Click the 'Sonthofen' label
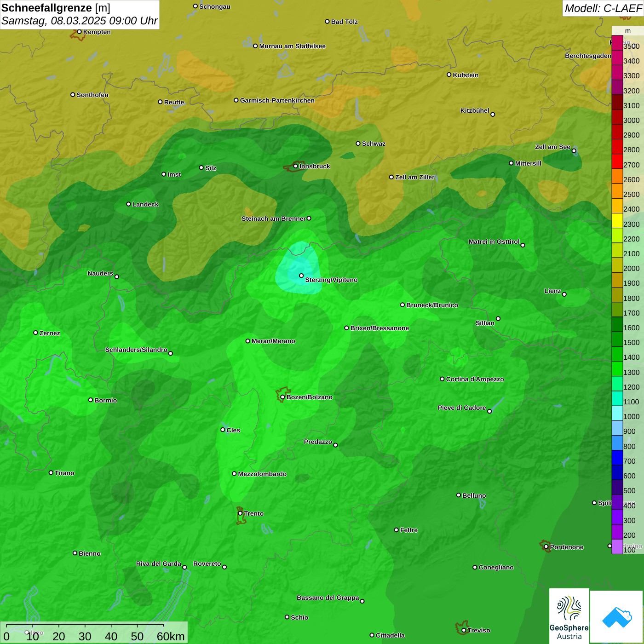Screen dimensions: 644x644 (x=92, y=95)
